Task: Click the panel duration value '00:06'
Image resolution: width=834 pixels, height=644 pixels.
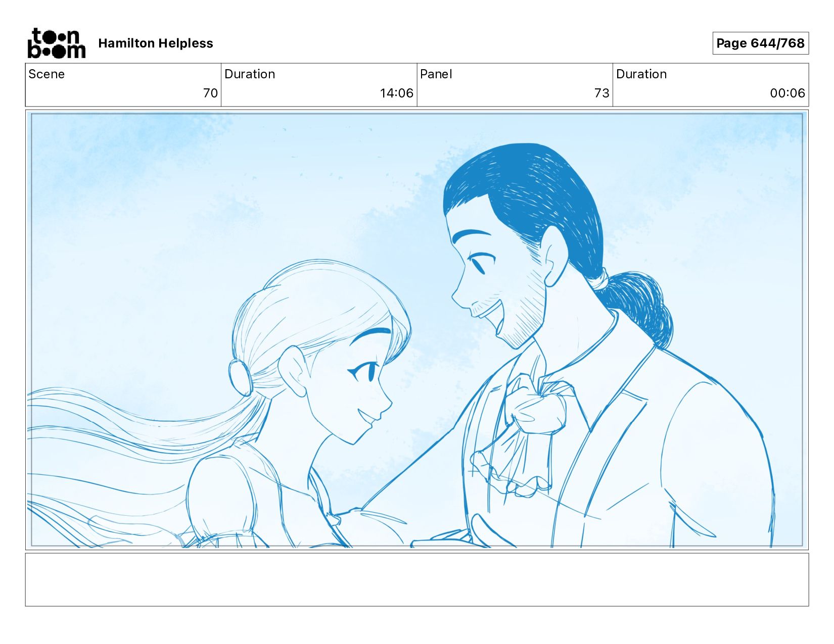Action: click(x=787, y=93)
